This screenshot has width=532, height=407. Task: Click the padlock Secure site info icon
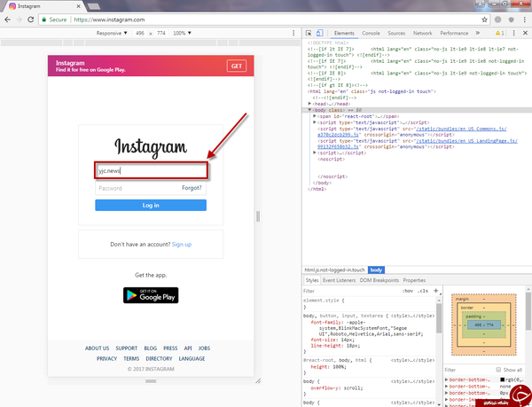point(43,20)
